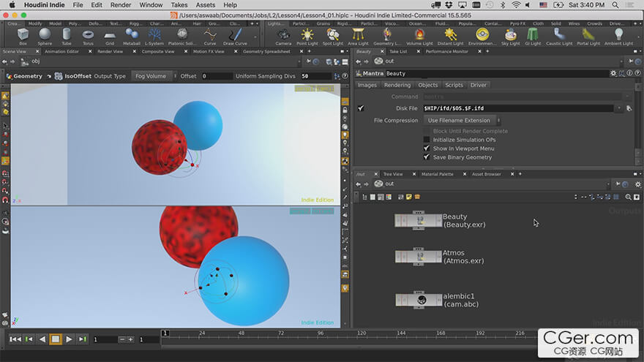Viewport: 644px width, 362px height.
Task: Stop timeline playback
Action: pos(56,339)
